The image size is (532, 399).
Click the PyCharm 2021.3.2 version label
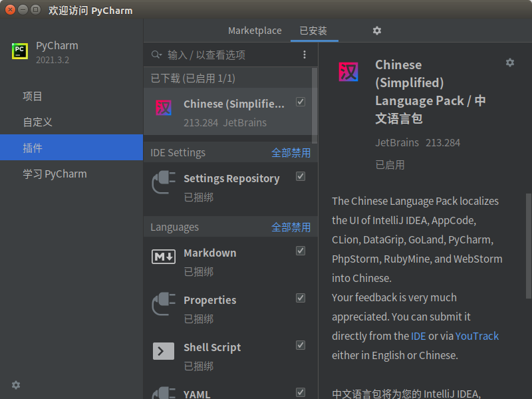pos(53,60)
